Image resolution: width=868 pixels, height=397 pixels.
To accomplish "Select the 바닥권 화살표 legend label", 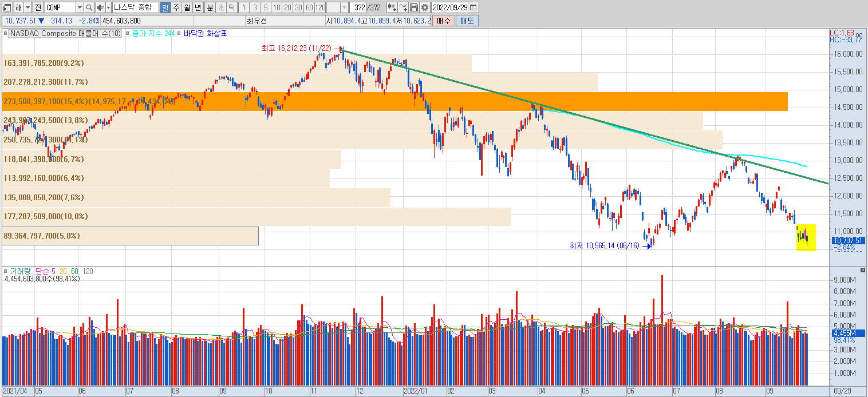I will pyautogui.click(x=205, y=34).
